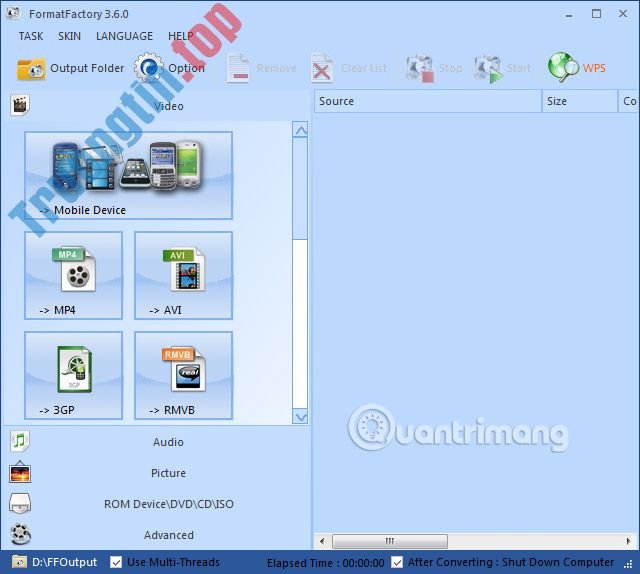Screen dimensions: 640x574
Task: Click the format list scroll down arrow
Action: point(300,416)
